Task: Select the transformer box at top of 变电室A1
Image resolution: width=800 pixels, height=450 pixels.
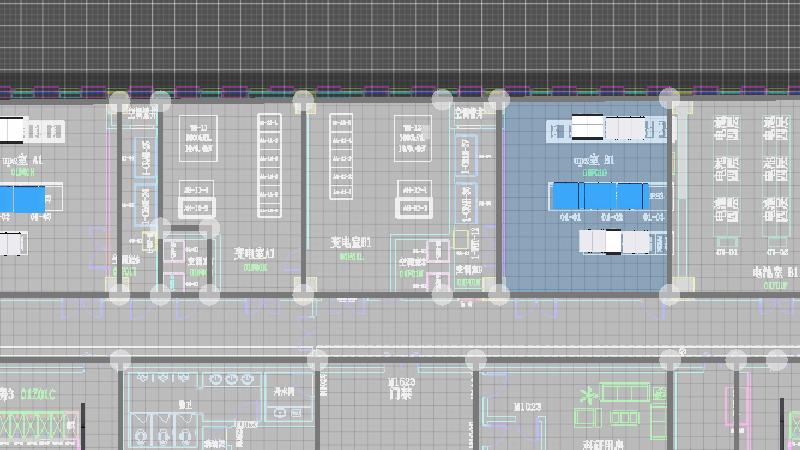Action: pos(198,137)
